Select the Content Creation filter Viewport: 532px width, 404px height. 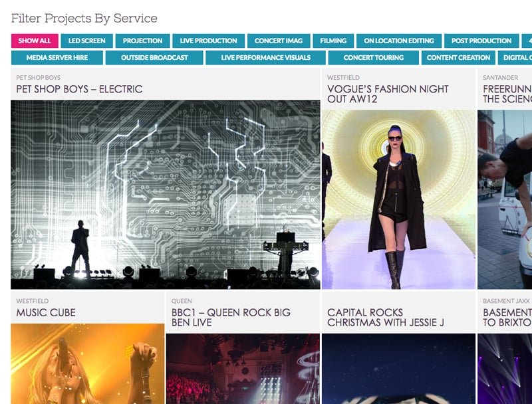[458, 58]
